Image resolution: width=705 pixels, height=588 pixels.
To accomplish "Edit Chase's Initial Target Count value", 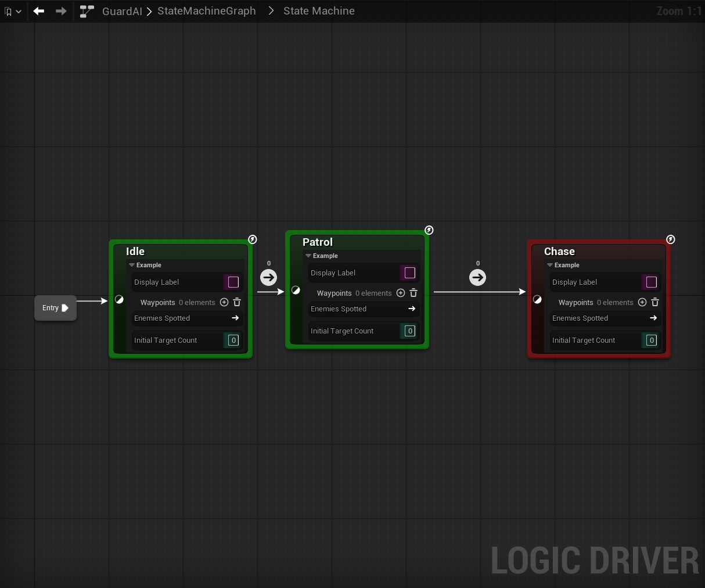I will (652, 340).
